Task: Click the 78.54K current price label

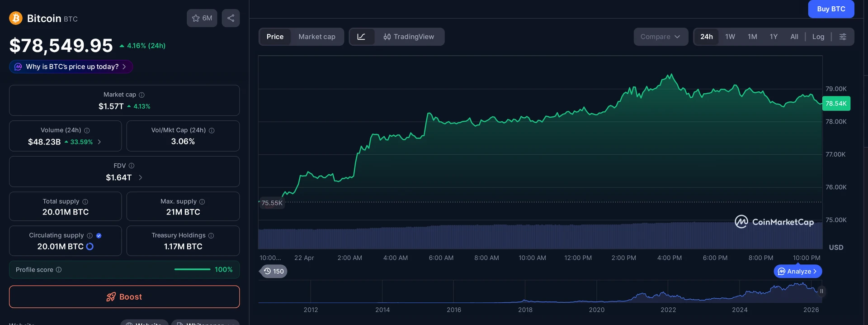Action: pos(836,104)
